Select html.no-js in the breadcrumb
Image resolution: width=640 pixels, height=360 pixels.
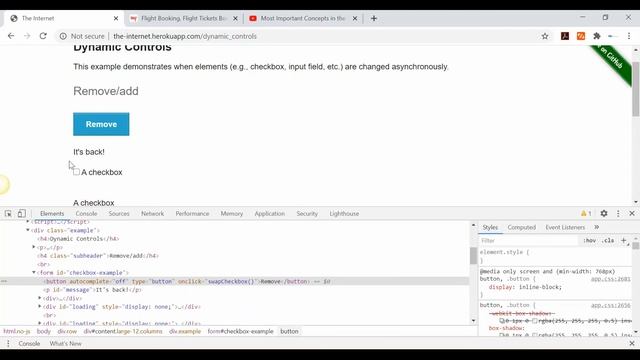17,331
